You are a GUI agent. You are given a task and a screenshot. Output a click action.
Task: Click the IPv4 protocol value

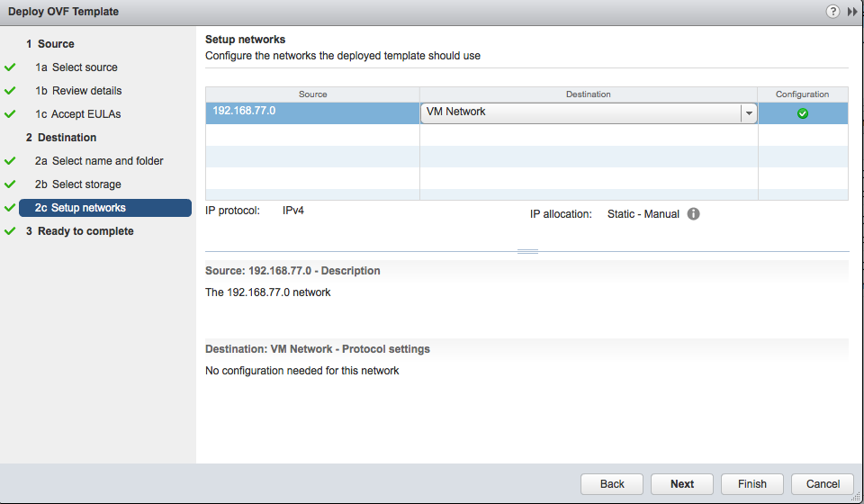coord(293,211)
